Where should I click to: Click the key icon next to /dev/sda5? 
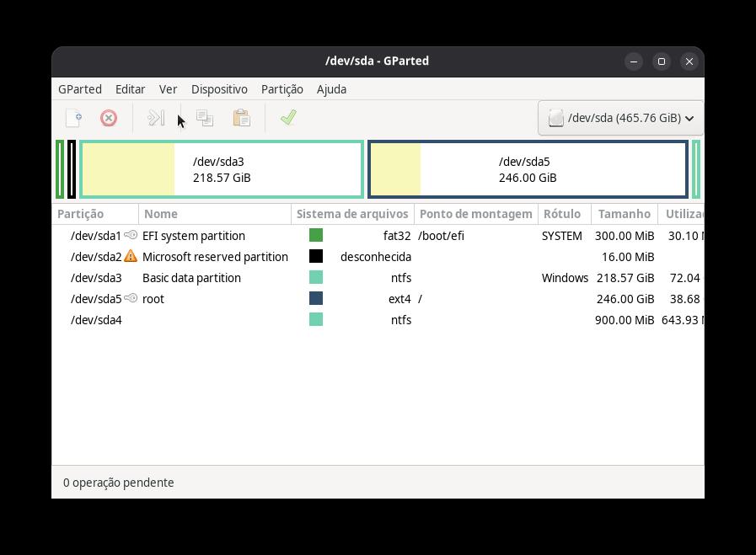pos(131,298)
